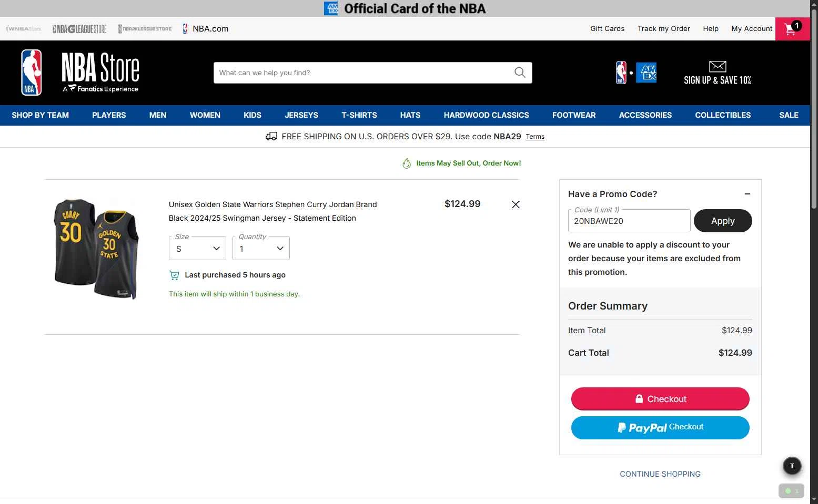Viewport: 818px width, 504px height.
Task: Open the Help link
Action: coord(711,29)
